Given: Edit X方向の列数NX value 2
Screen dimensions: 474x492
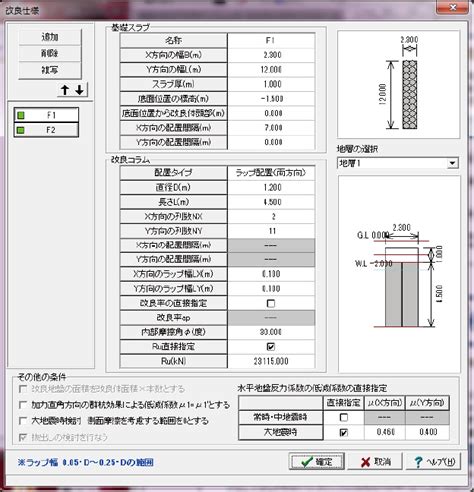Looking at the screenshot, I should coord(271,216).
